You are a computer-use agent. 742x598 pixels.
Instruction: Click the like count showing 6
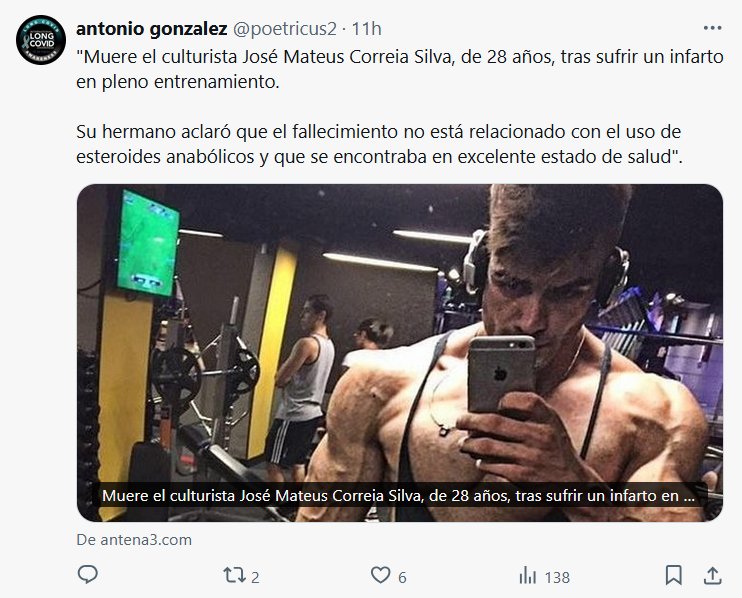[x=402, y=577]
